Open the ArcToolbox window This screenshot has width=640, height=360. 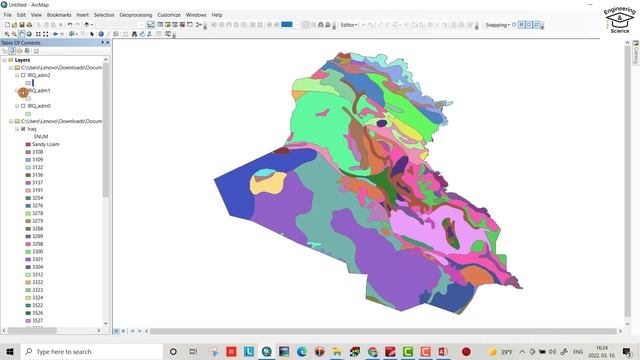click(182, 25)
